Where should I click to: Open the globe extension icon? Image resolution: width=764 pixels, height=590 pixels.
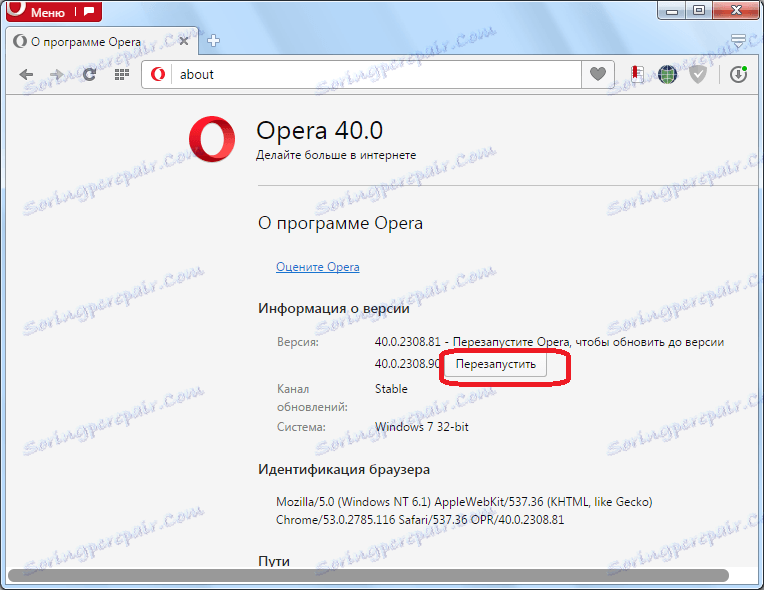[x=667, y=75]
